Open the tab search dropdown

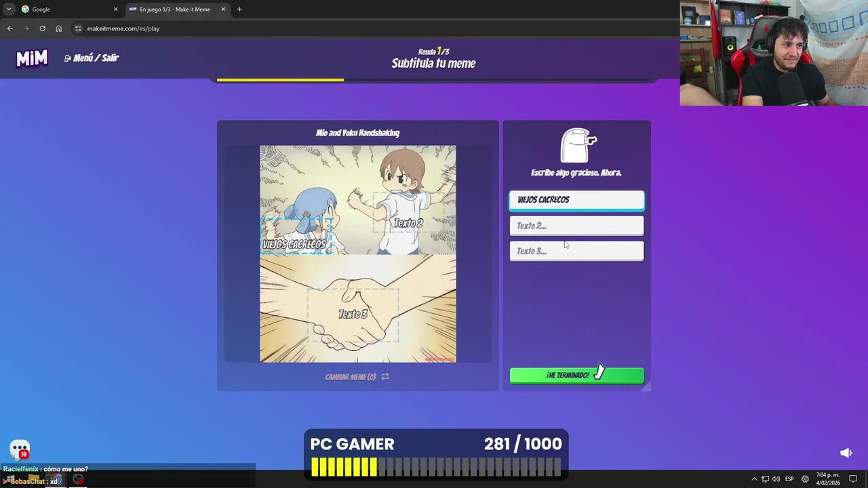point(9,9)
